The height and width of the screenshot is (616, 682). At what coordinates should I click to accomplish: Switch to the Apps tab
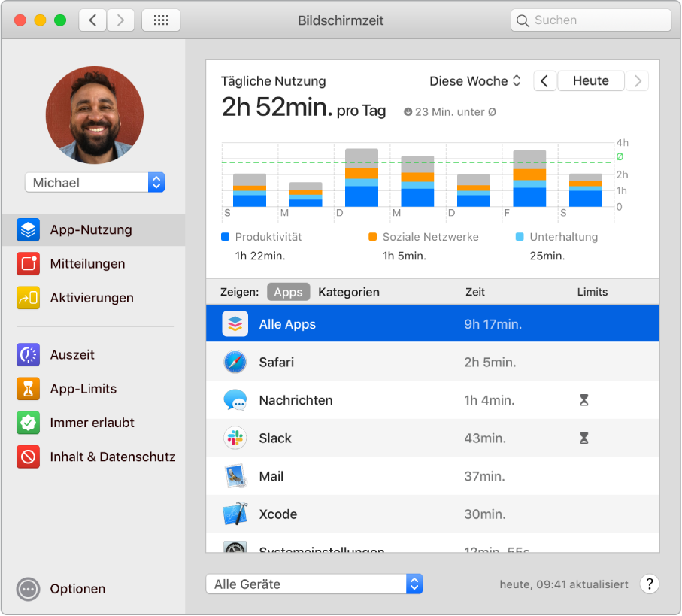point(288,292)
